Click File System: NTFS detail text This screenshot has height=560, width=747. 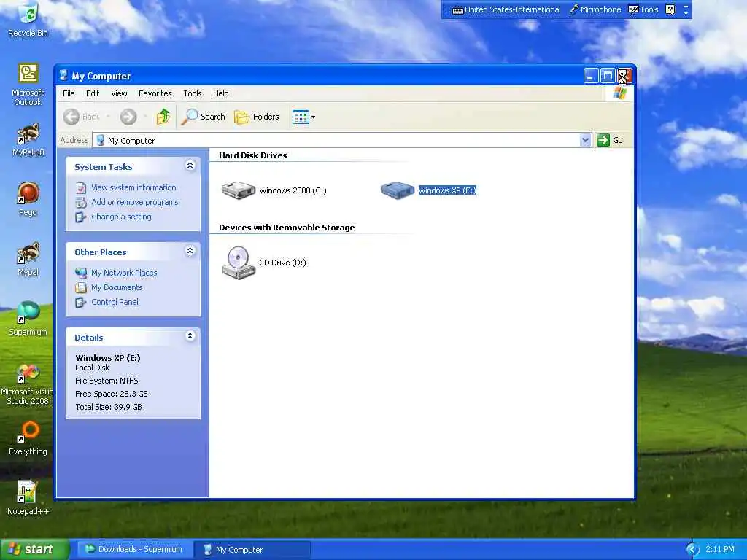point(107,381)
